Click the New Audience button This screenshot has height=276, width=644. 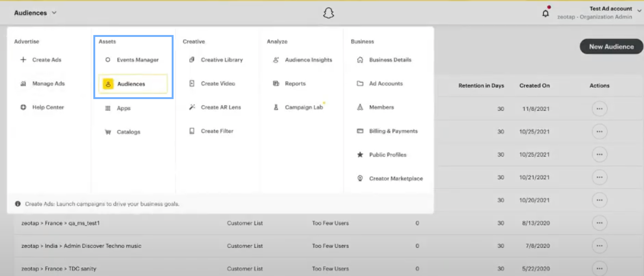point(611,46)
